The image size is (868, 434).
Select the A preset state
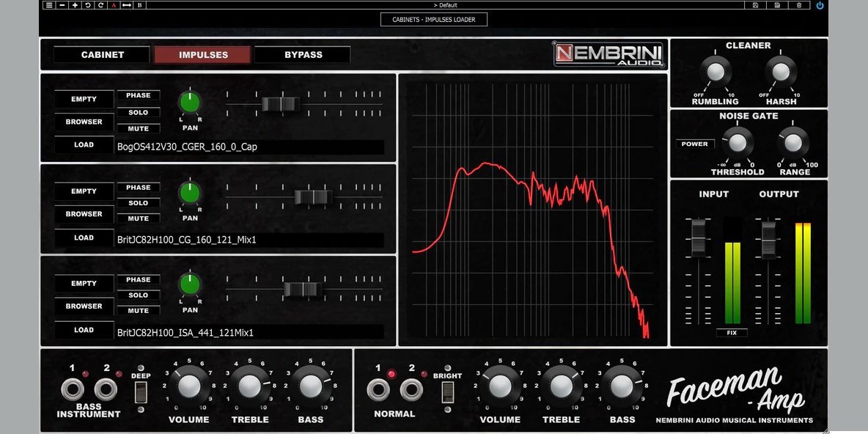coord(114,5)
